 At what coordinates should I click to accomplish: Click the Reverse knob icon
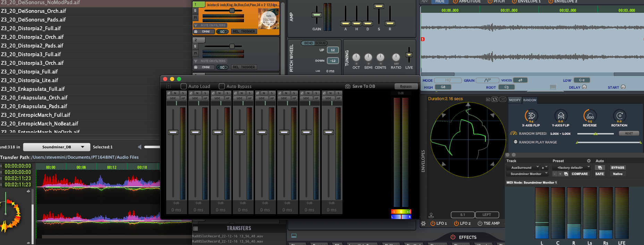coord(590,116)
